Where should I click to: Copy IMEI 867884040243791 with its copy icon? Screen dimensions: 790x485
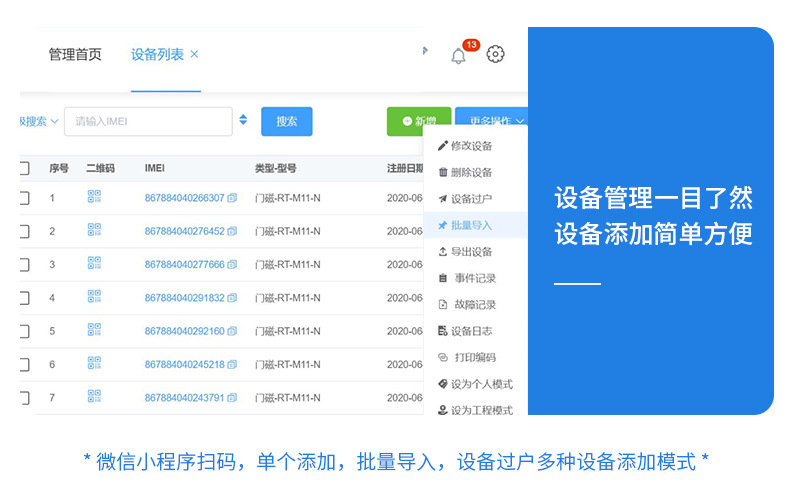(x=232, y=398)
